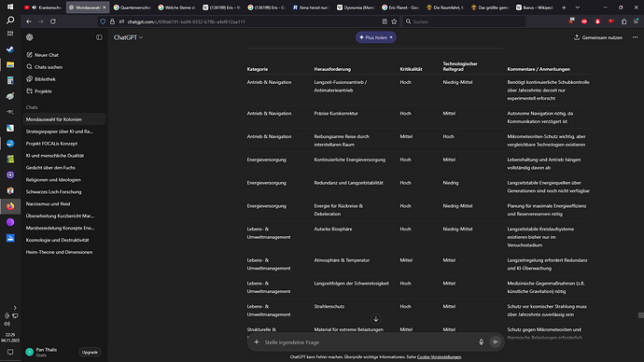
Task: Open the Windows Start menu
Action: pos(10,7)
